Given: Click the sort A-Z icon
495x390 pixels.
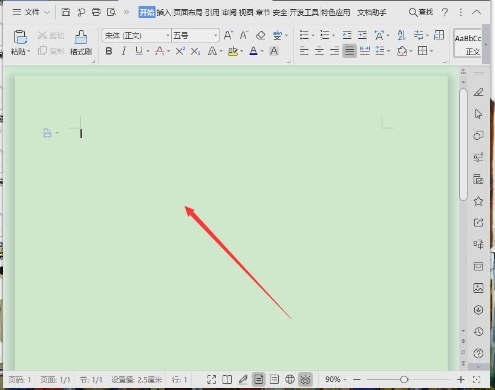Looking at the screenshot, I should coord(401,35).
